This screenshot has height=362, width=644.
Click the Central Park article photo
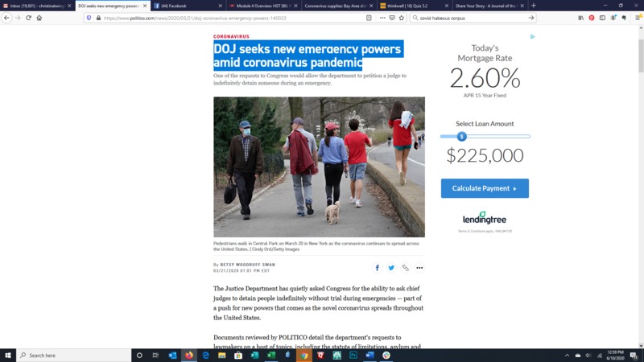click(319, 167)
